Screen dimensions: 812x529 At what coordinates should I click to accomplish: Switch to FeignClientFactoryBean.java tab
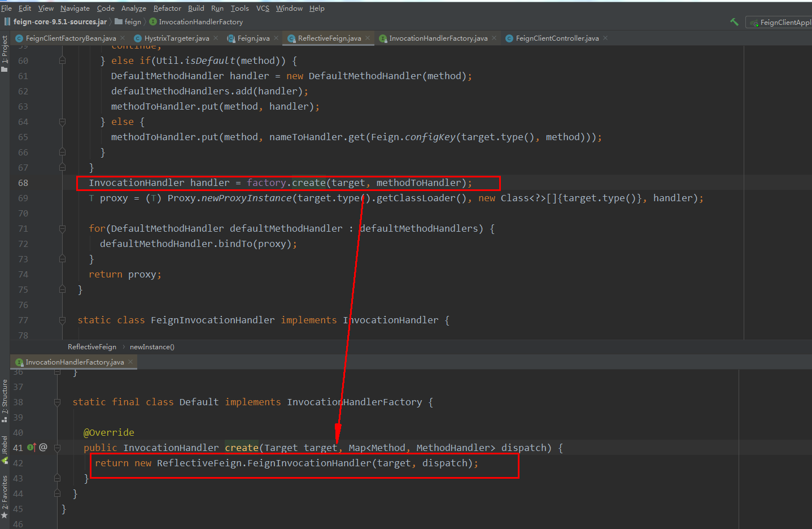pyautogui.click(x=71, y=38)
